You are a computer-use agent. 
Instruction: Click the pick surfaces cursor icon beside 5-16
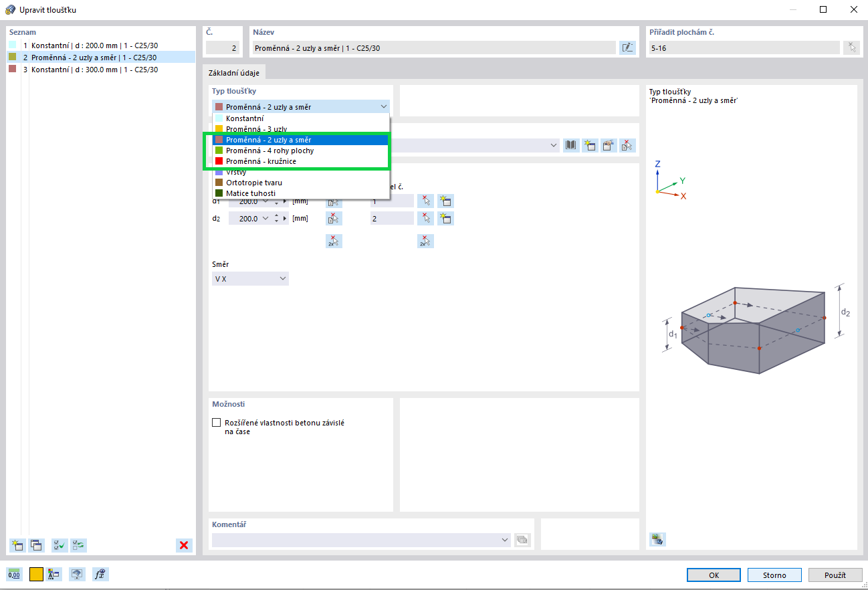coord(851,47)
